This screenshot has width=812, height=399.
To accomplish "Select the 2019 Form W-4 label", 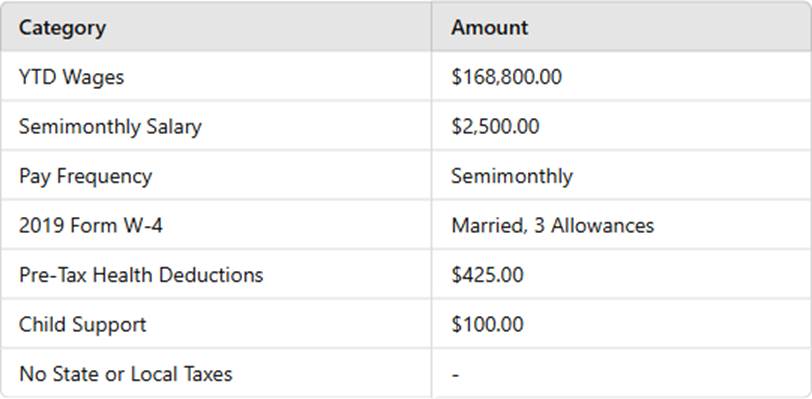I will pos(91,226).
